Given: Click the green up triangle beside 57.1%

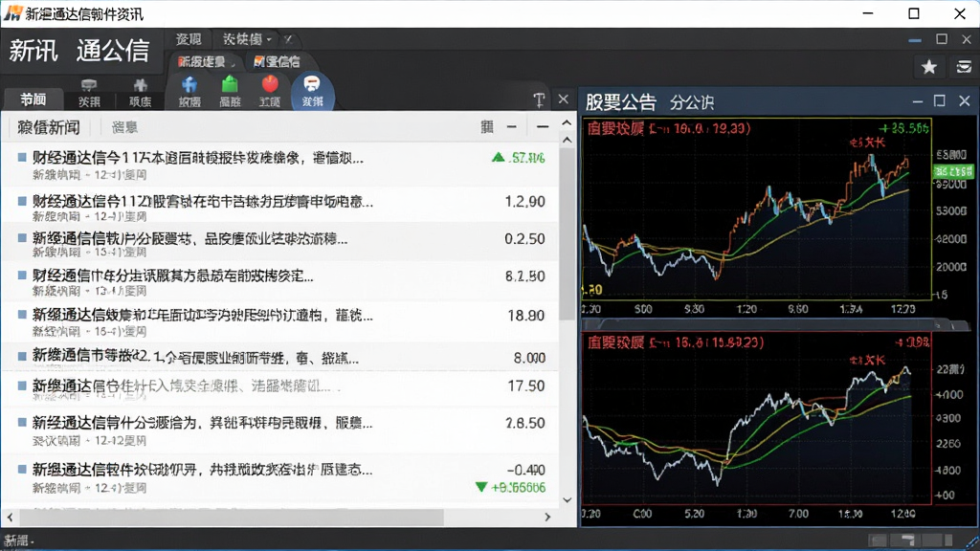Looking at the screenshot, I should tap(498, 158).
